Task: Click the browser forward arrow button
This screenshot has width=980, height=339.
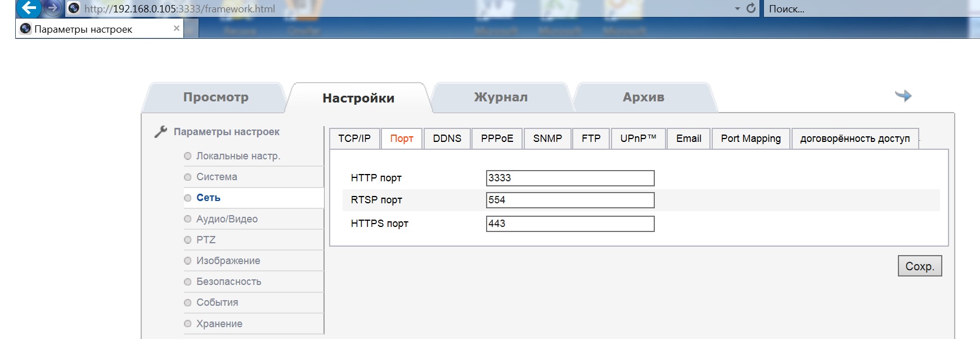Action: [52, 8]
